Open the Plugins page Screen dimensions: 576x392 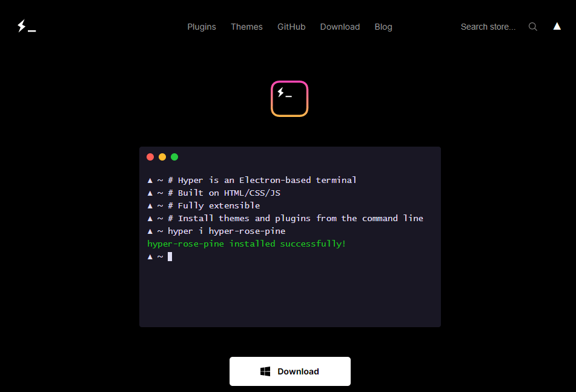(202, 27)
